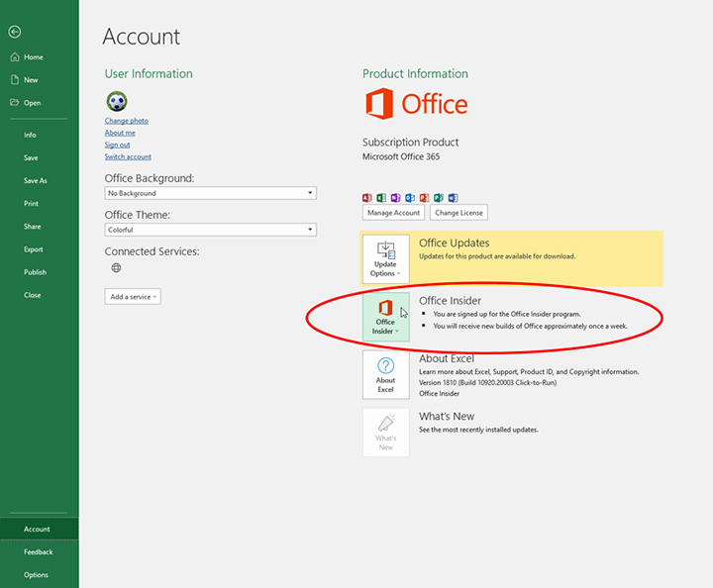Open the Export section

click(x=39, y=249)
